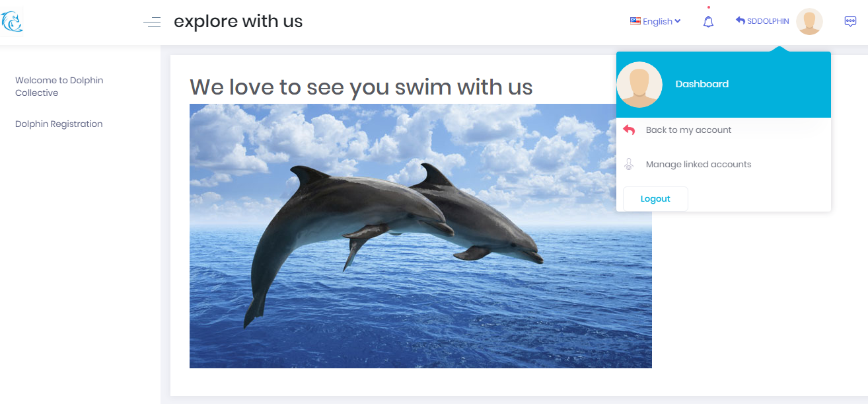
Task: Open the English language dropdown
Action: (x=655, y=21)
